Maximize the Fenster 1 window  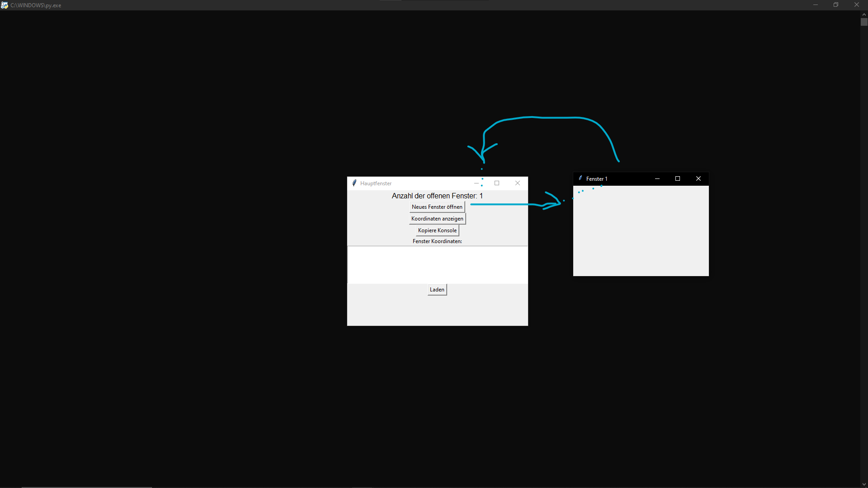click(677, 178)
